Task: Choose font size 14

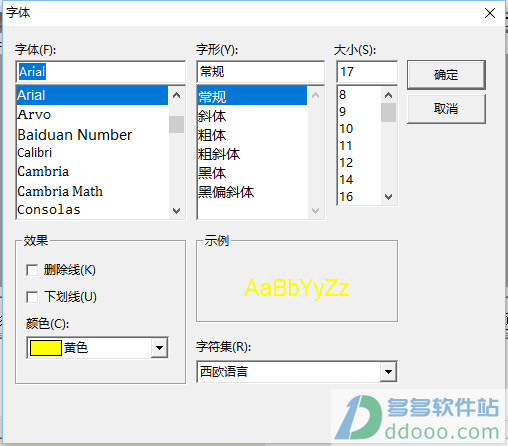Action: [359, 179]
